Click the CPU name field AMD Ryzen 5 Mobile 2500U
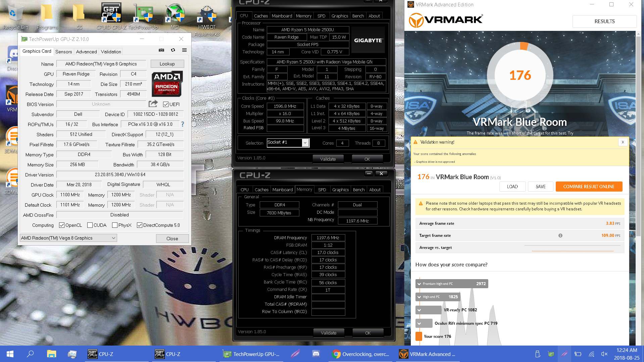Viewport: 644px width, 362px height. click(x=307, y=30)
